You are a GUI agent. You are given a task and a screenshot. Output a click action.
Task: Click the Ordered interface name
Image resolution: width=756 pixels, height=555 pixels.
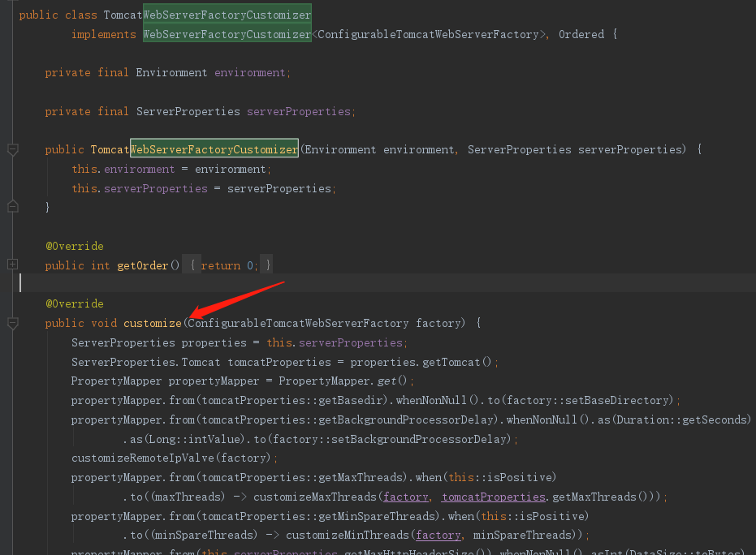581,35
